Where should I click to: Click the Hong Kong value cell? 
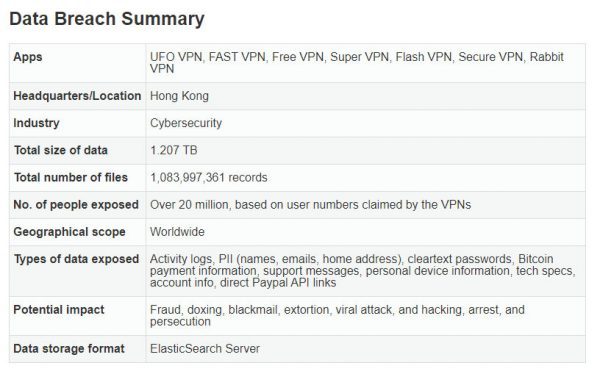point(179,96)
